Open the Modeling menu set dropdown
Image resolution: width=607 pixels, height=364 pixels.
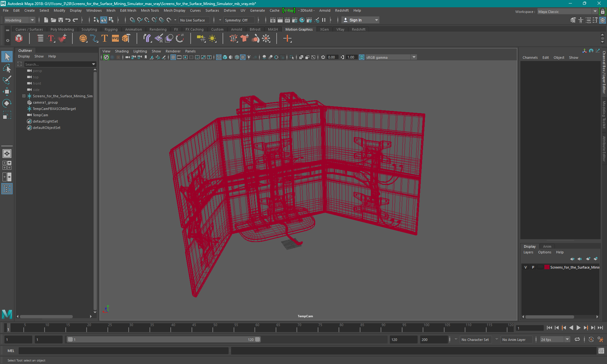point(20,20)
